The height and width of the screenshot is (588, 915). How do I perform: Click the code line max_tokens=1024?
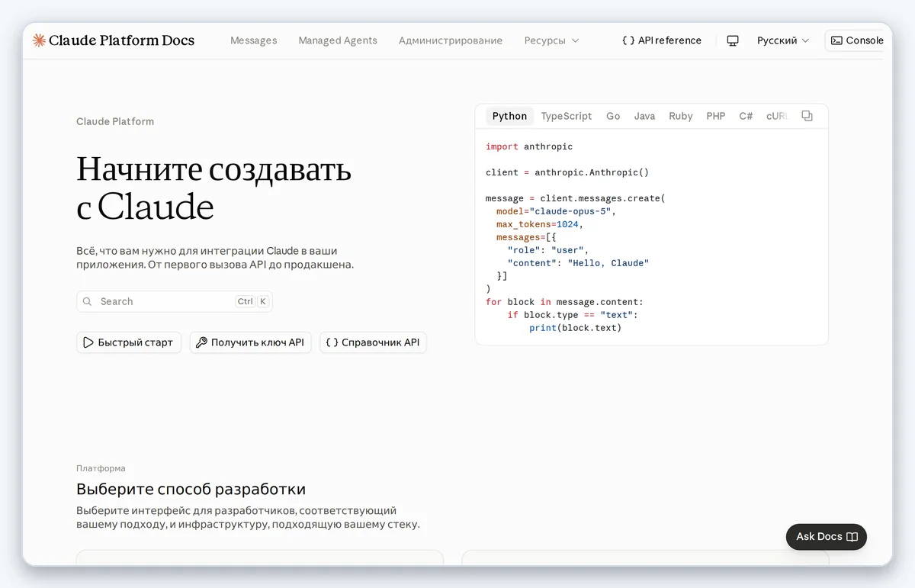(x=540, y=224)
